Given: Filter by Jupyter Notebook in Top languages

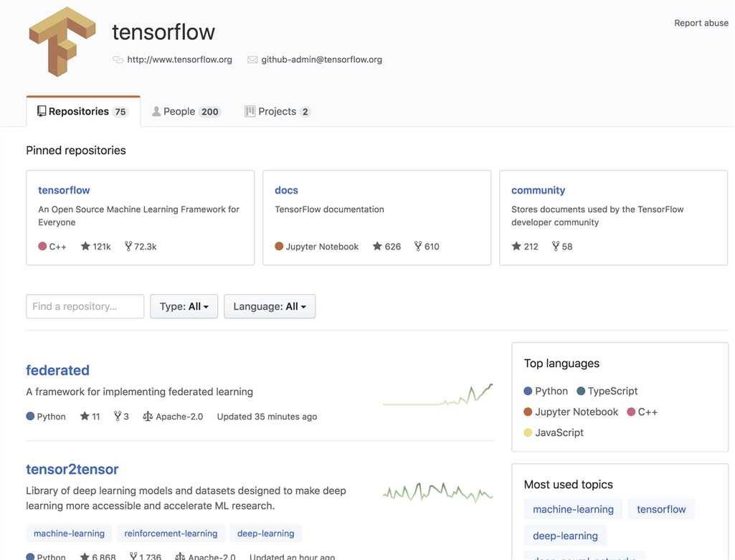Looking at the screenshot, I should pyautogui.click(x=571, y=412).
